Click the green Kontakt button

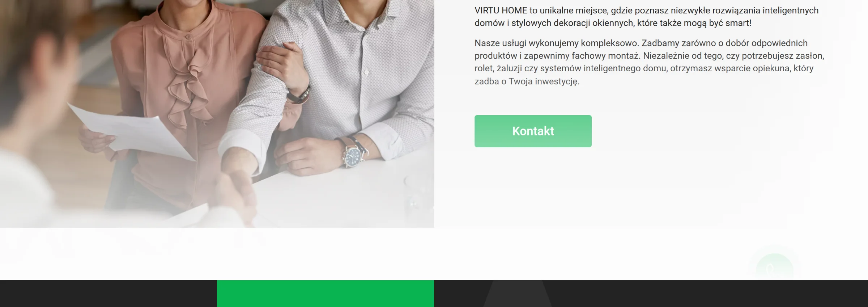tap(533, 131)
